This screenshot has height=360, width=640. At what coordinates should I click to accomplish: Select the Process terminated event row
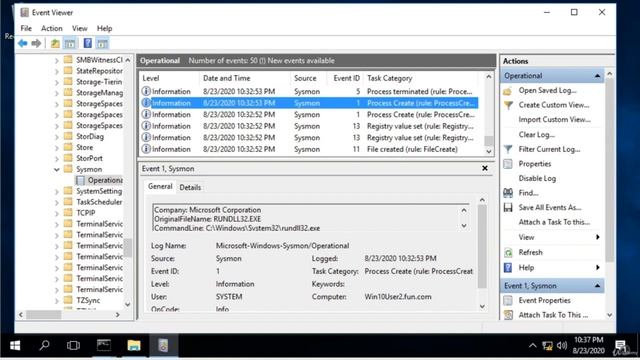point(309,91)
